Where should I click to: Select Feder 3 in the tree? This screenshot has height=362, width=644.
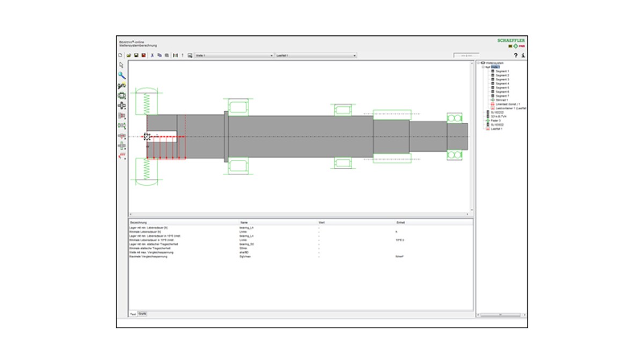(x=496, y=121)
